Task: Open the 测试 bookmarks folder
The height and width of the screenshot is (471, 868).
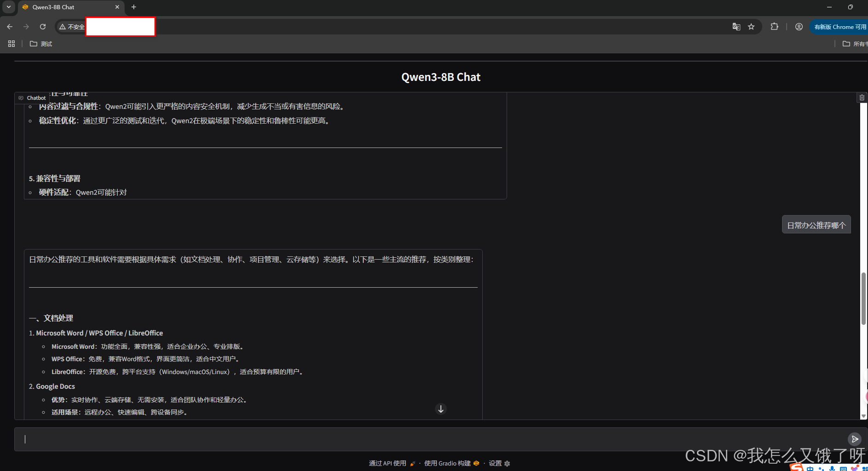Action: point(41,44)
